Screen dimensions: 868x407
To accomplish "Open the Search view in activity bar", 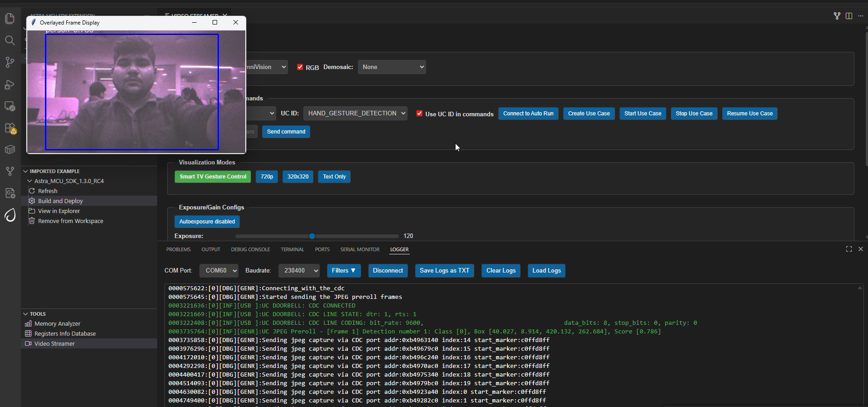I will pyautogui.click(x=10, y=40).
